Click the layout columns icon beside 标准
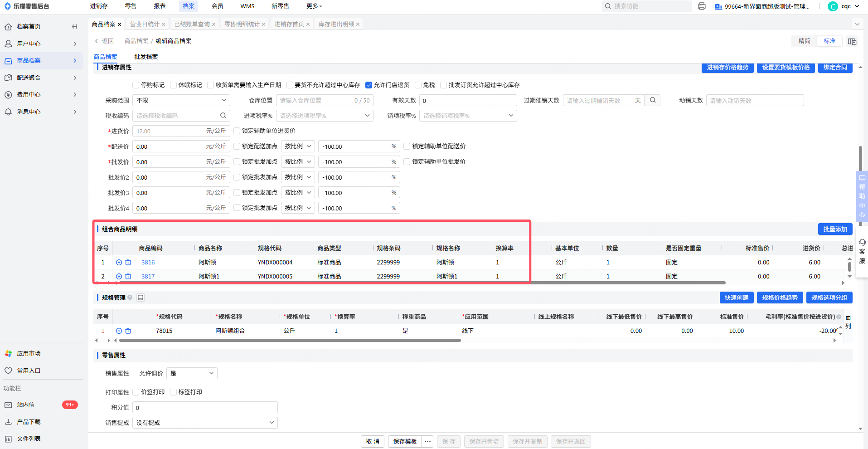The width and height of the screenshot is (868, 449). click(x=852, y=41)
